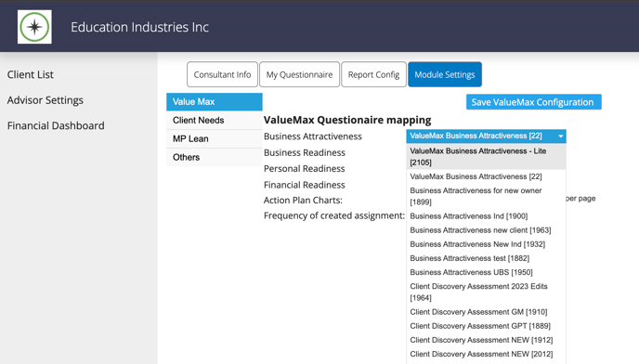Click Save ValueMax Configuration button
This screenshot has height=364, width=639.
tap(533, 102)
